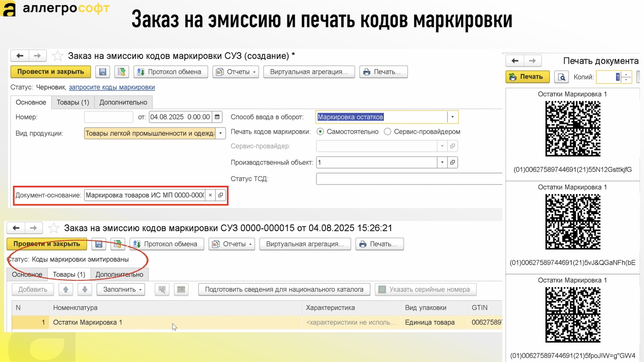This screenshot has width=644, height=362.
Task: Click Указать серийные номера button
Action: [426, 290]
